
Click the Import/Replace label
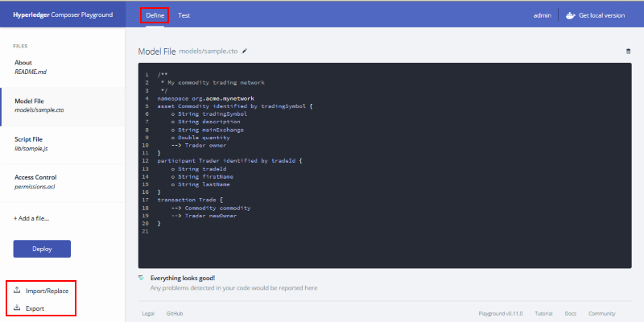coord(47,291)
